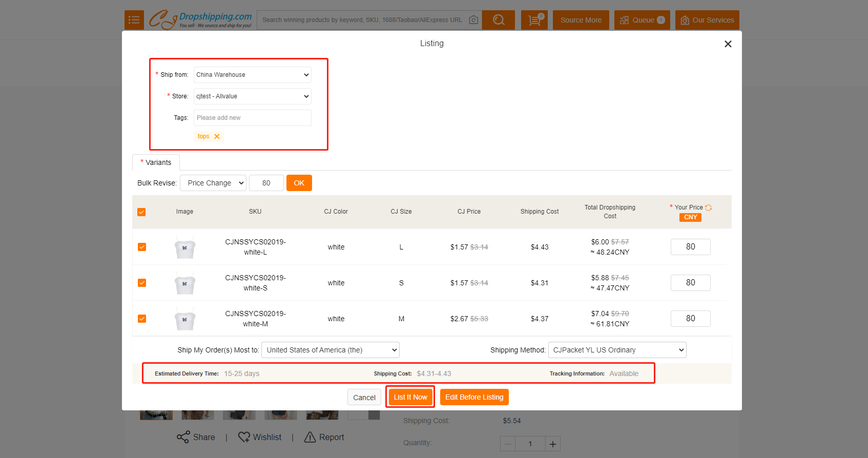Uncheck the white-L variant checkbox

(142, 247)
